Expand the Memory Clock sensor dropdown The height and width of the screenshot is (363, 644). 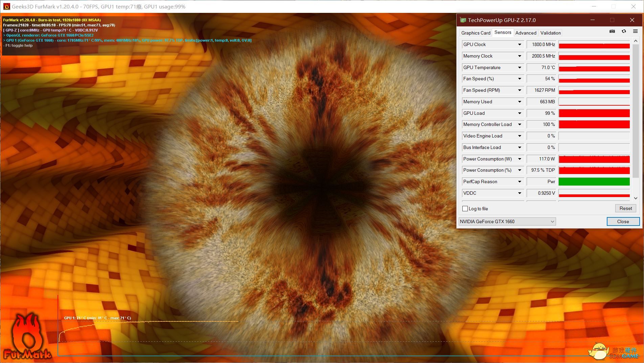click(x=520, y=56)
